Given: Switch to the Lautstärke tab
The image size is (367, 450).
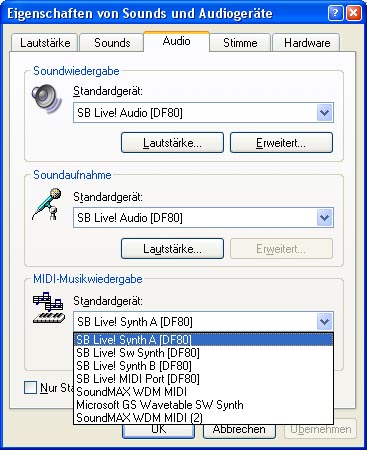Looking at the screenshot, I should pos(45,43).
